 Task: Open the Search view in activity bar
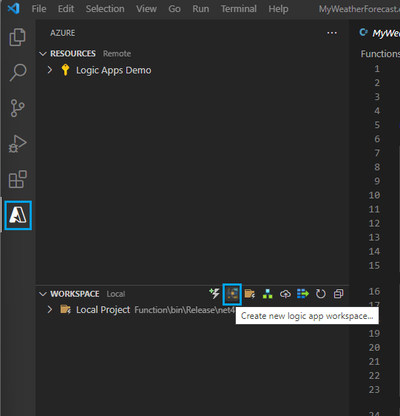point(17,72)
